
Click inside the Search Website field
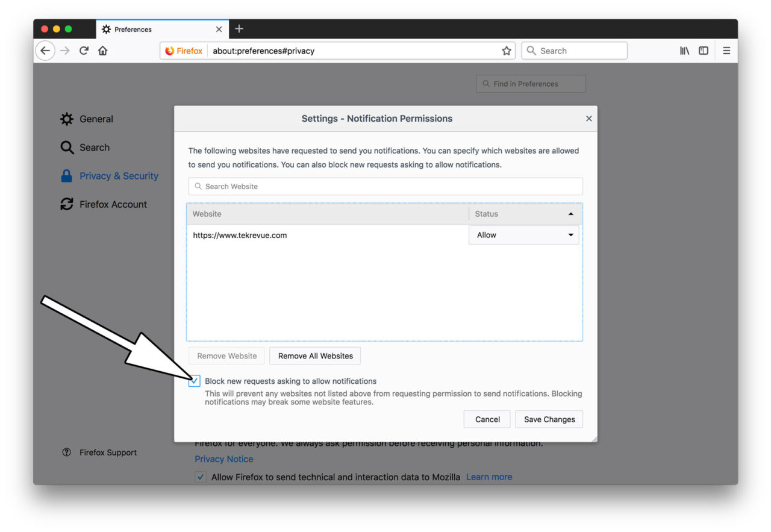pos(385,186)
